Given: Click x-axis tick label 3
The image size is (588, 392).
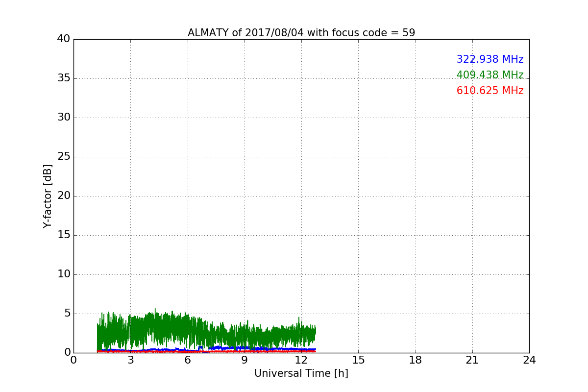Looking at the screenshot, I should coord(130,360).
